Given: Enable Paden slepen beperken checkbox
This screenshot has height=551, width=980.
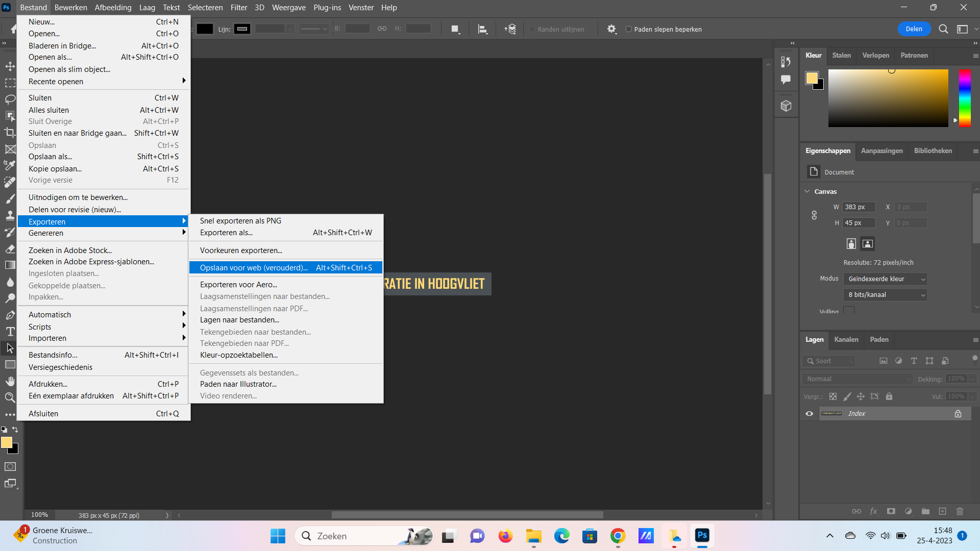Looking at the screenshot, I should (x=629, y=29).
